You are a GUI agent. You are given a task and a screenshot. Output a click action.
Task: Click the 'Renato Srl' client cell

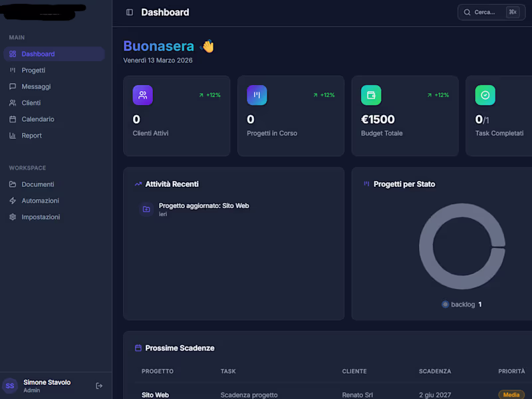(x=357, y=395)
